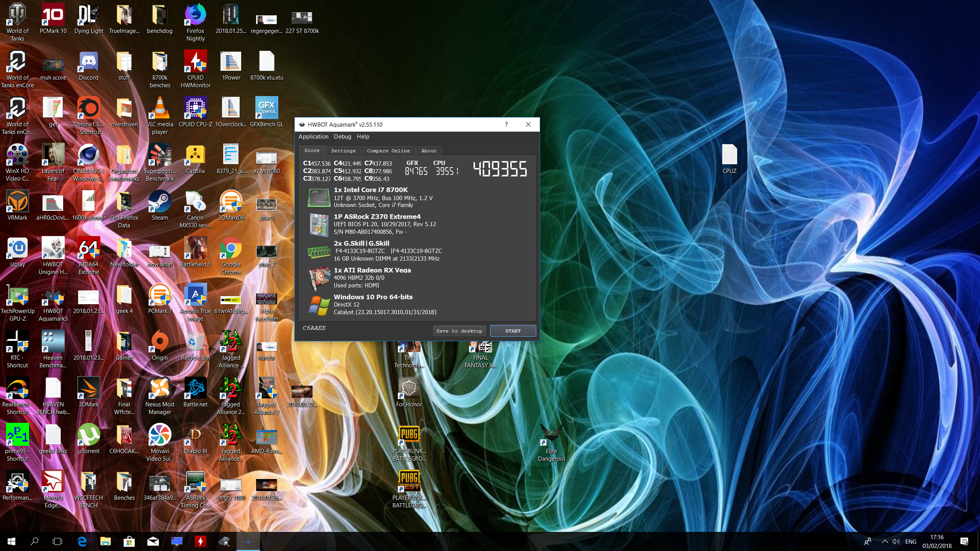Open the TechPowerUp GPU-Z desktop icon

pos(17,303)
